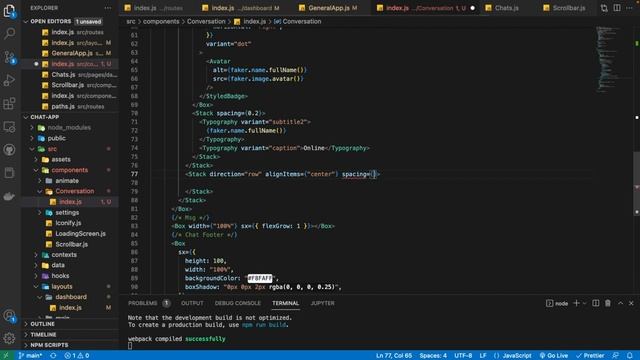Open the Extensions view
Screen dimensions: 640x360
tap(9, 103)
